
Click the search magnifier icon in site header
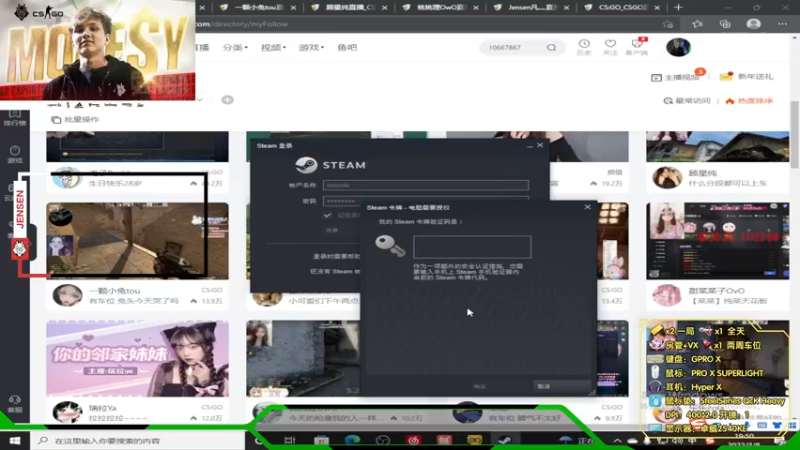551,47
